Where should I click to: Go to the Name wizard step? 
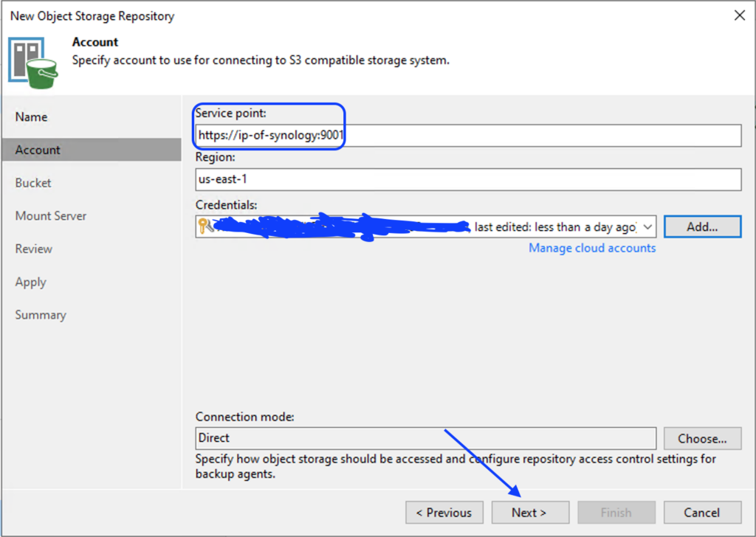point(31,117)
